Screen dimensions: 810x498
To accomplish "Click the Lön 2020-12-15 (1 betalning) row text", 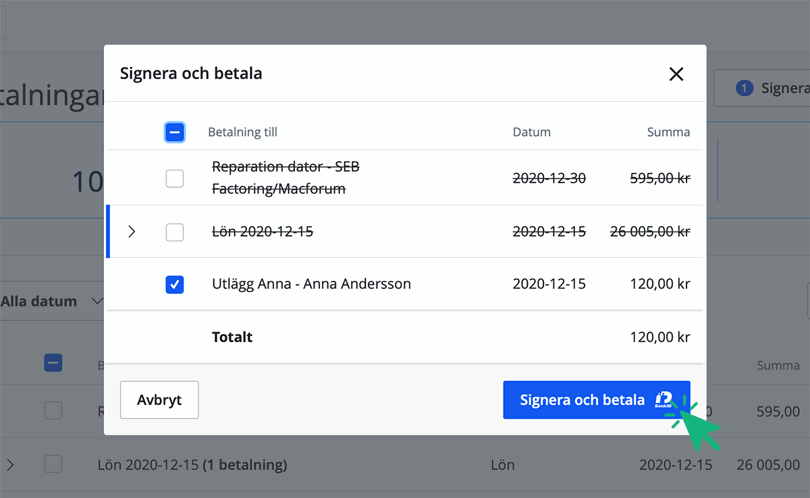I will pos(192,465).
